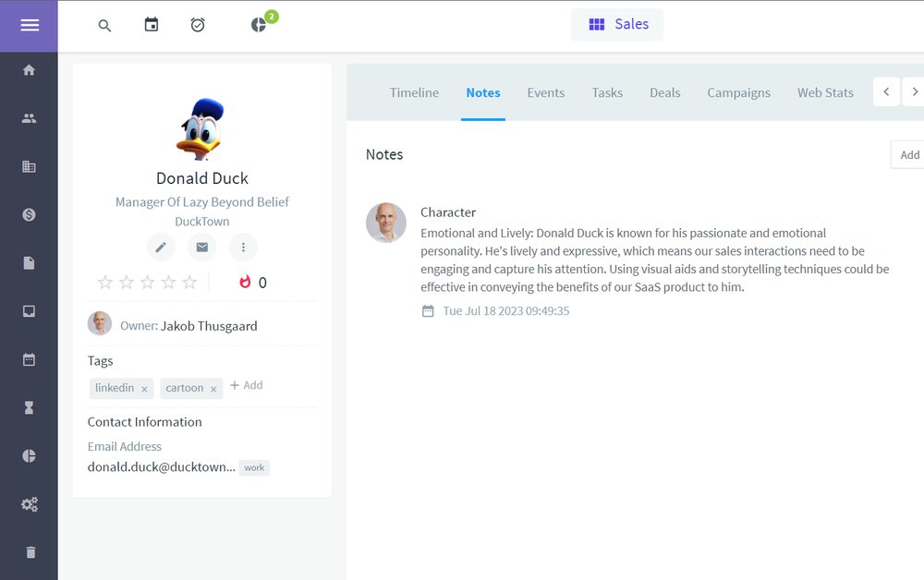
Task: Remove the linkedin tag
Action: point(144,389)
